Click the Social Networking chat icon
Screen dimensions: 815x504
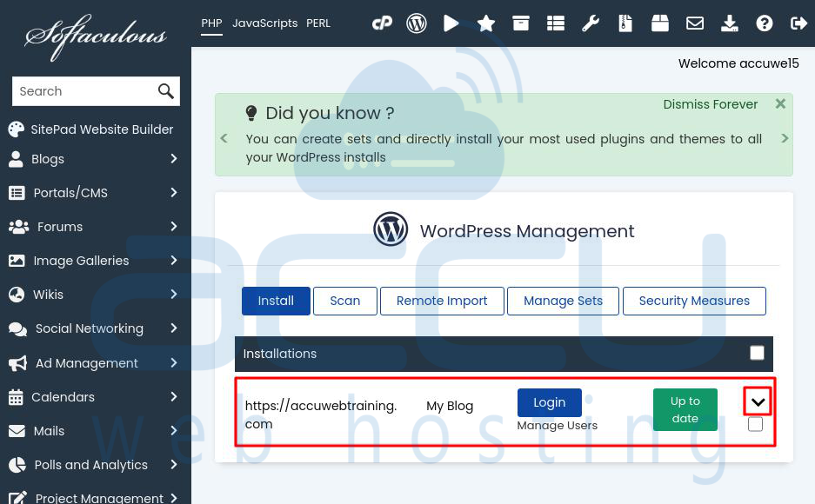(17, 329)
